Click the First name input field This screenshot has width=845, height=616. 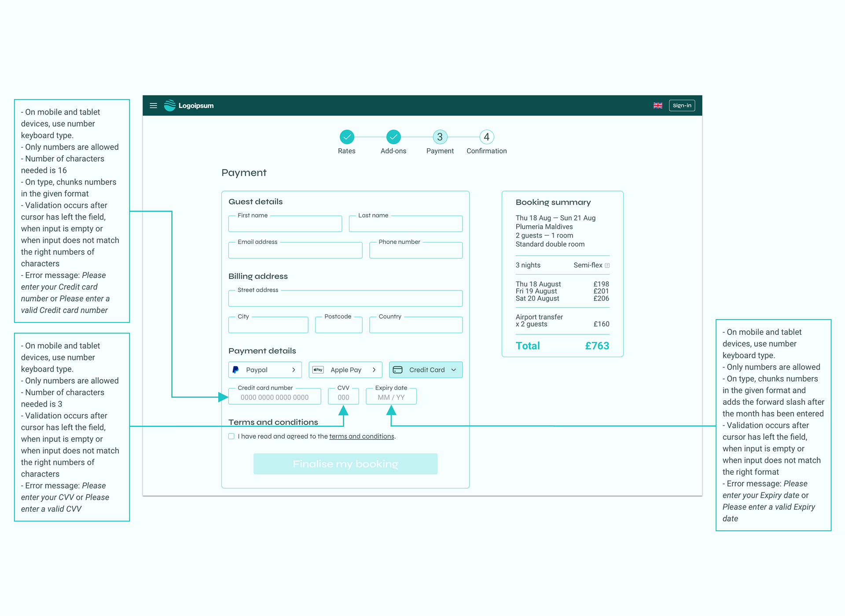[285, 224]
